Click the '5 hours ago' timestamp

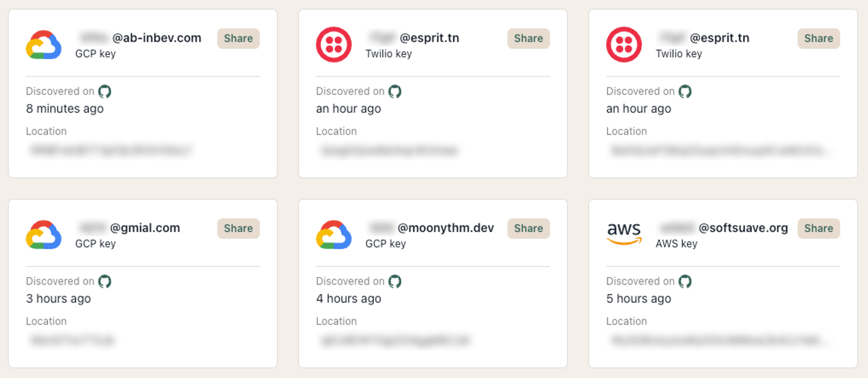tap(639, 299)
